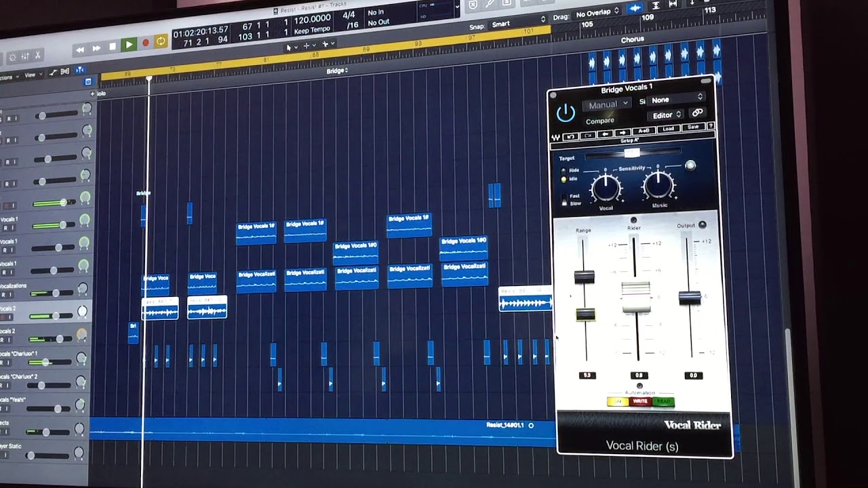Toggle the Fast/Slow attack switch

point(564,200)
